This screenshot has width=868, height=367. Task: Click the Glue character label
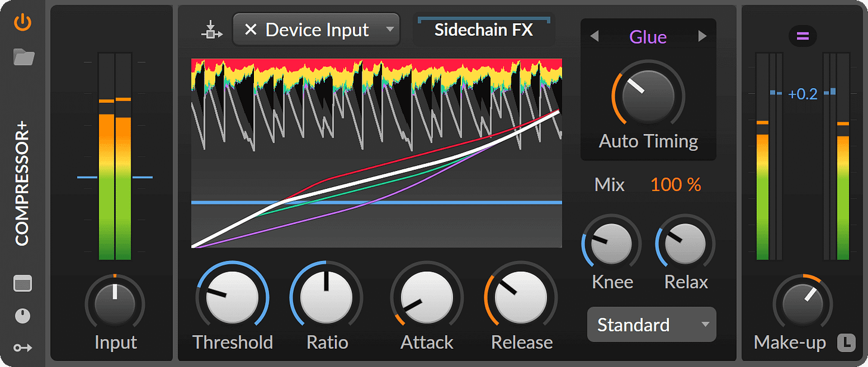(648, 37)
